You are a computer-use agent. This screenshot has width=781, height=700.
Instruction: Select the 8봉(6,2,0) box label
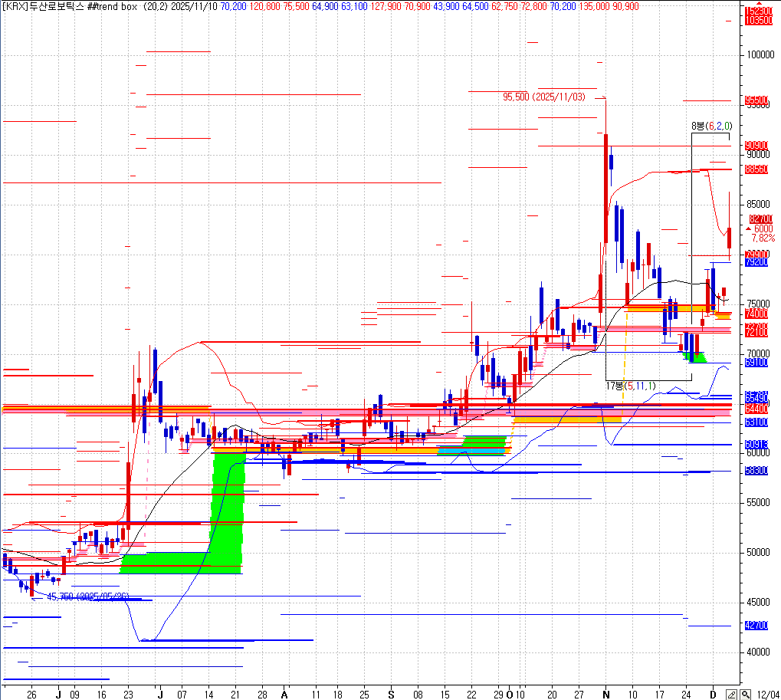(711, 126)
